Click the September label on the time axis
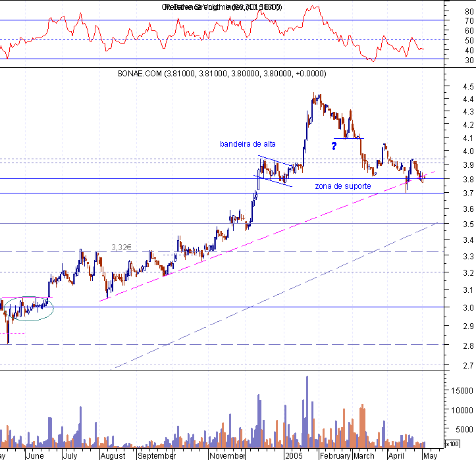This screenshot has height=460, width=476. 157,456
